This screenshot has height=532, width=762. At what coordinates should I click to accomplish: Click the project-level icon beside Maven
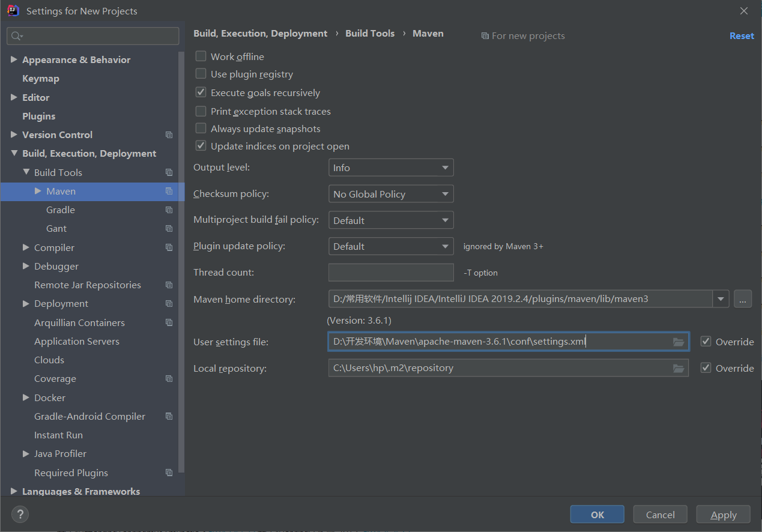169,191
